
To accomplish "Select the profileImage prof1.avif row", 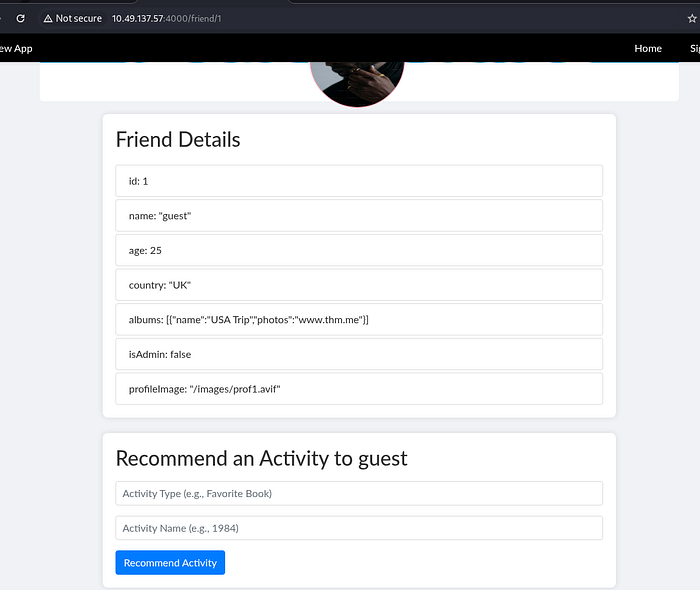I will [359, 389].
